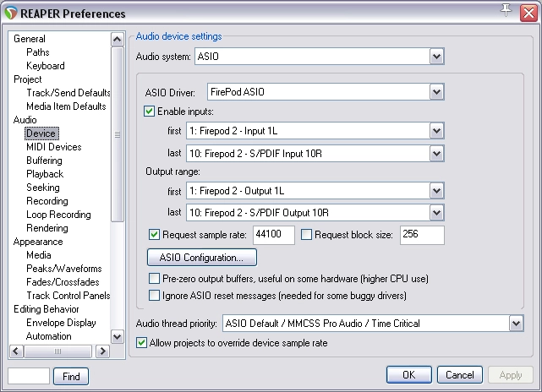542x392 pixels.
Task: Expand the ASIO Driver dropdown
Action: pos(436,91)
